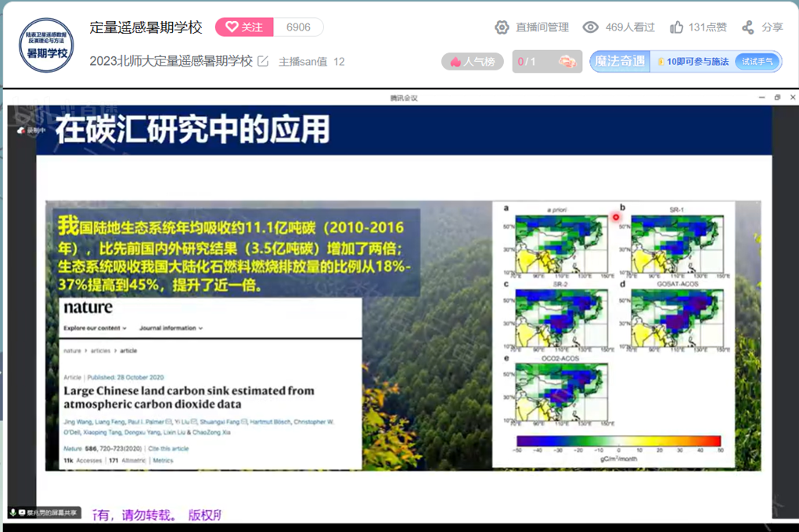The width and height of the screenshot is (799, 532).
Task: Click the Metrics link
Action: tap(163, 461)
